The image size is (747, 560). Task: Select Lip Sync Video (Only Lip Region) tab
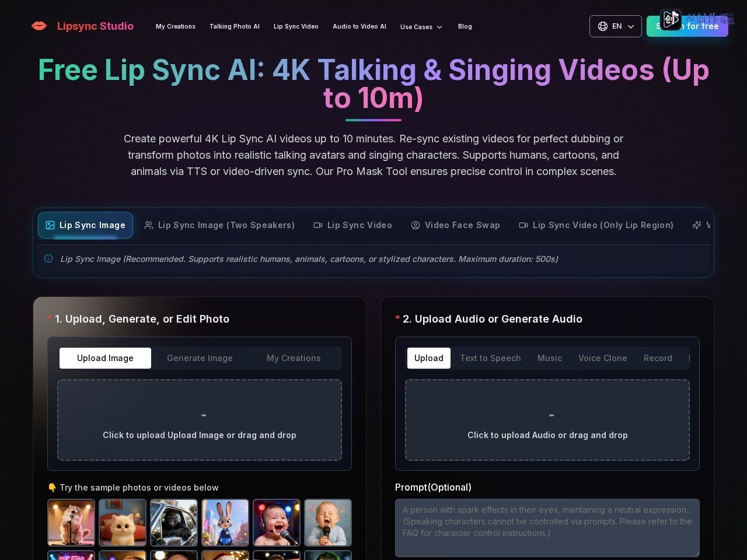[596, 225]
